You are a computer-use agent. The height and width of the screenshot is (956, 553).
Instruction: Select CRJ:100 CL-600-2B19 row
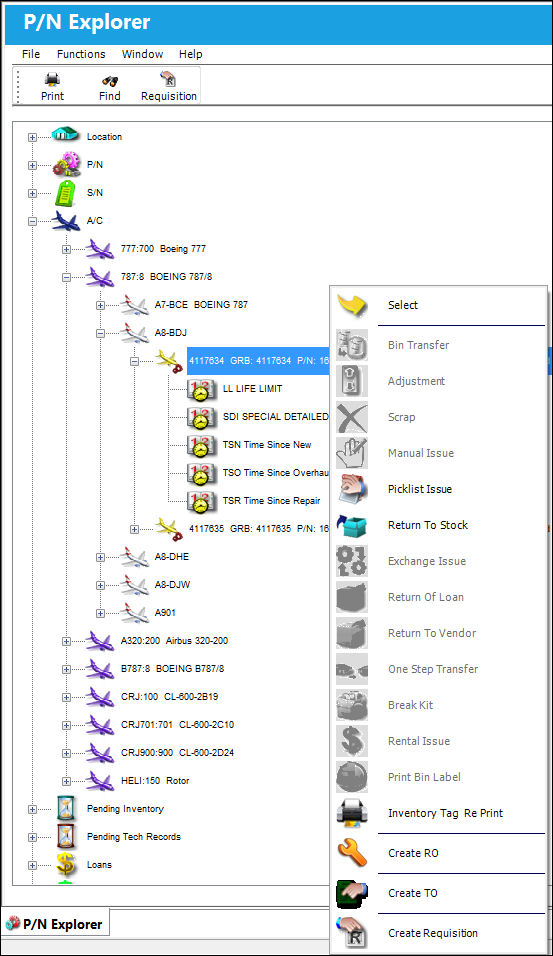pyautogui.click(x=169, y=697)
